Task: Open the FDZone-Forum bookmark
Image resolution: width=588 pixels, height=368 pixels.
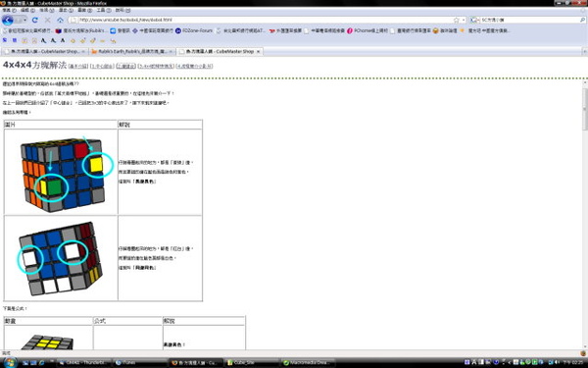Action: point(194,30)
